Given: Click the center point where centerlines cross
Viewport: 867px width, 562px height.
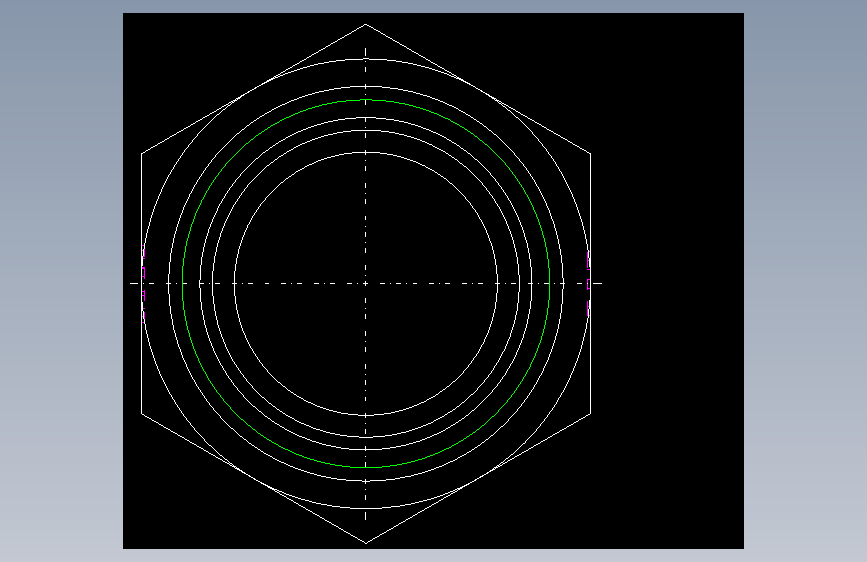Looking at the screenshot, I should click(x=365, y=284).
